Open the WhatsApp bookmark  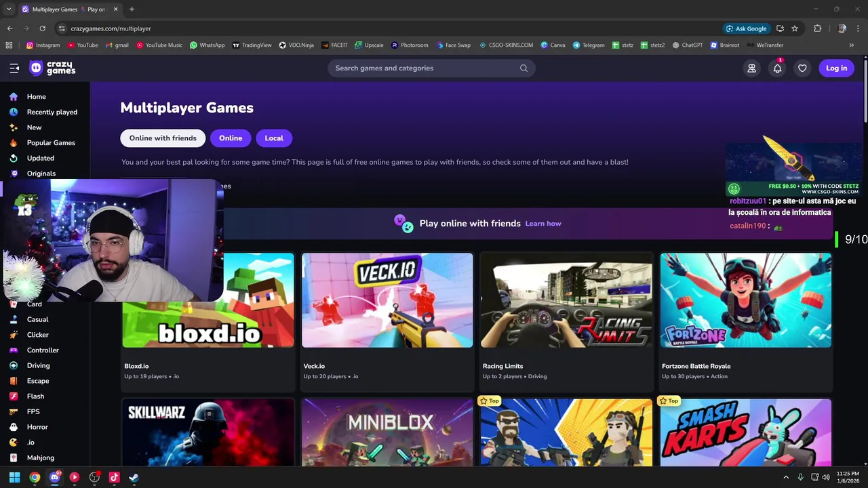tap(207, 45)
